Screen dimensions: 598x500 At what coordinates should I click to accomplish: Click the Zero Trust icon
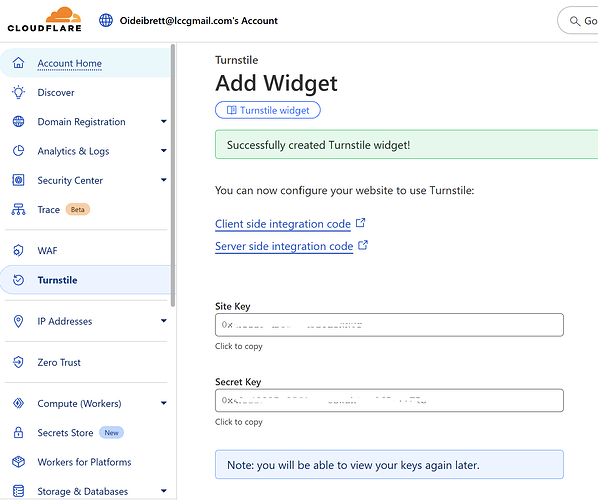pos(18,362)
